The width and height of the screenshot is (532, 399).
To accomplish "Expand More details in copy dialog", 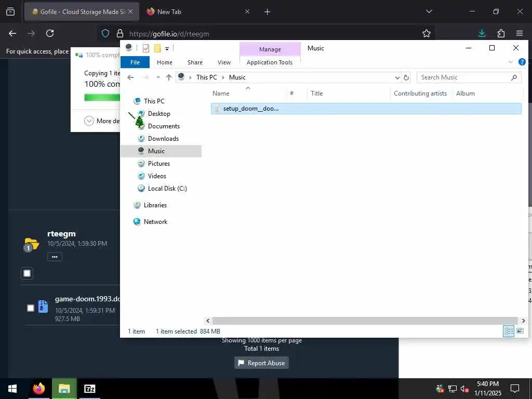I will (x=89, y=121).
